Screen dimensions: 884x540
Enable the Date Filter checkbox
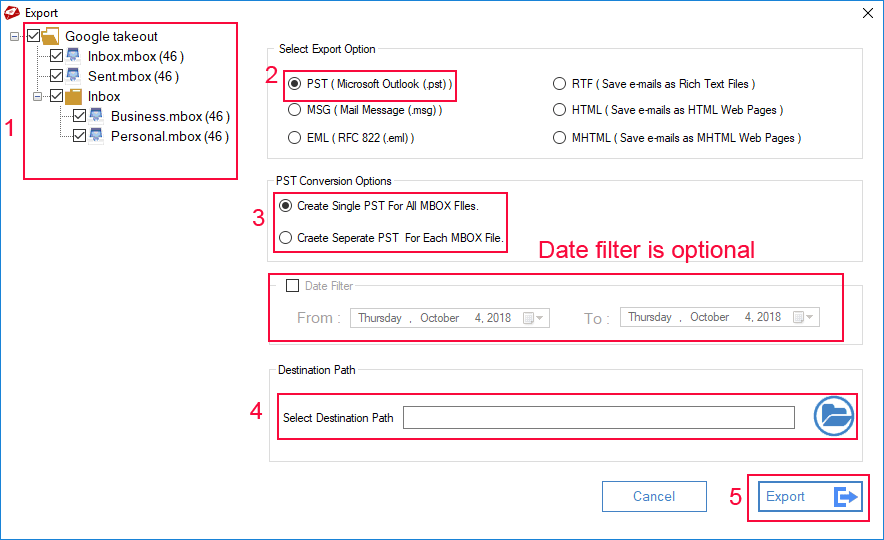(292, 286)
